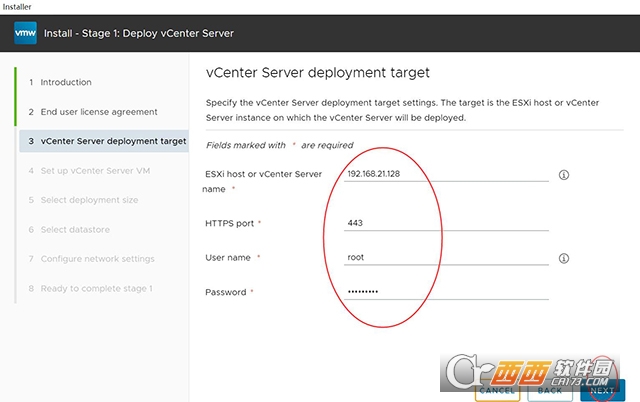This screenshot has height=402, width=640.
Task: Click 'Install - Stage 1: Deploy vCenter Server' title
Action: pos(139,33)
